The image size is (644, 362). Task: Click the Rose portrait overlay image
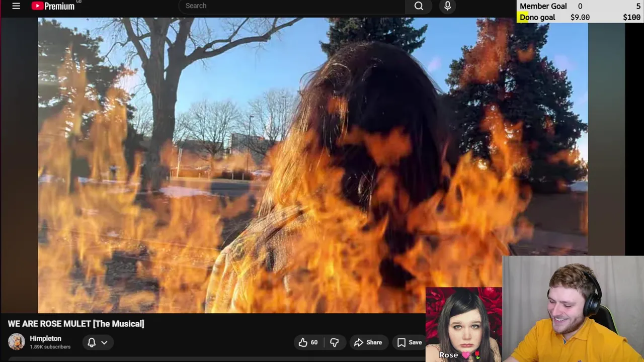463,324
